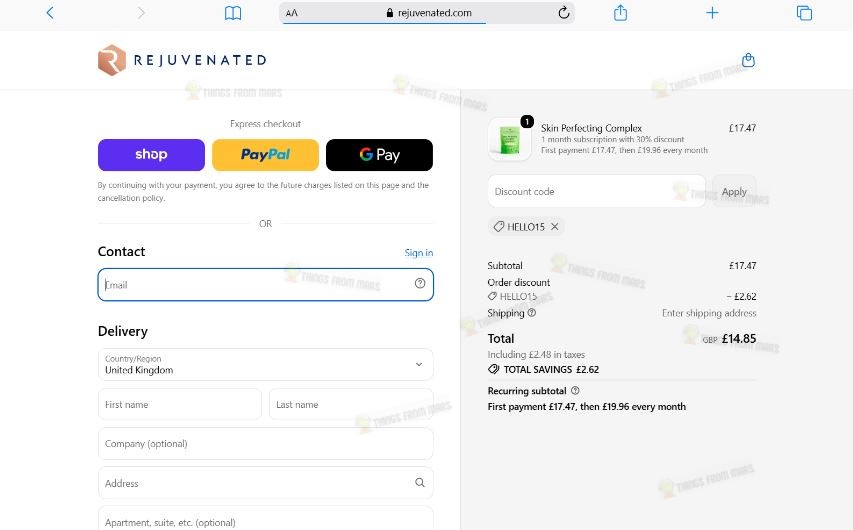Click the Company (optional) field

click(x=265, y=443)
